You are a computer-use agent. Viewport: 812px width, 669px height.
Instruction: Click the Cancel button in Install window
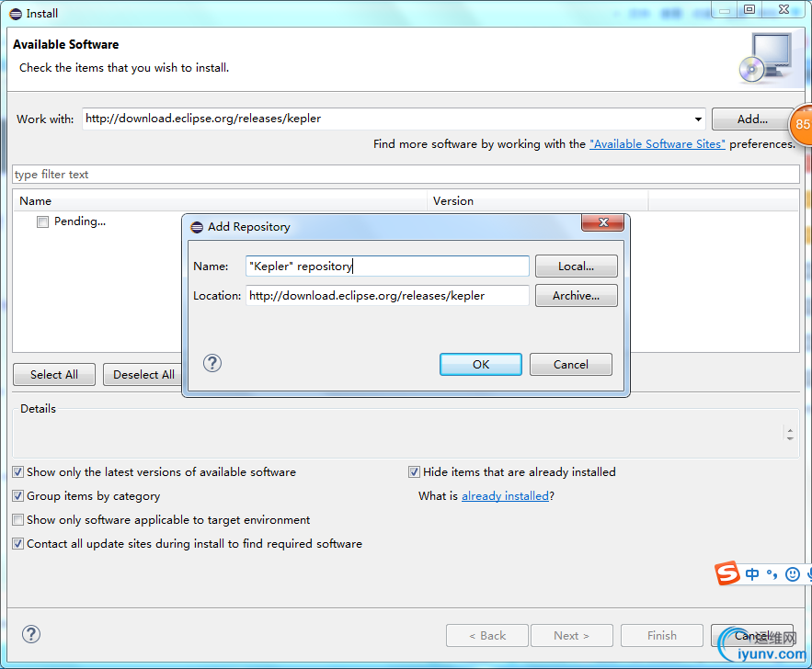pos(752,635)
